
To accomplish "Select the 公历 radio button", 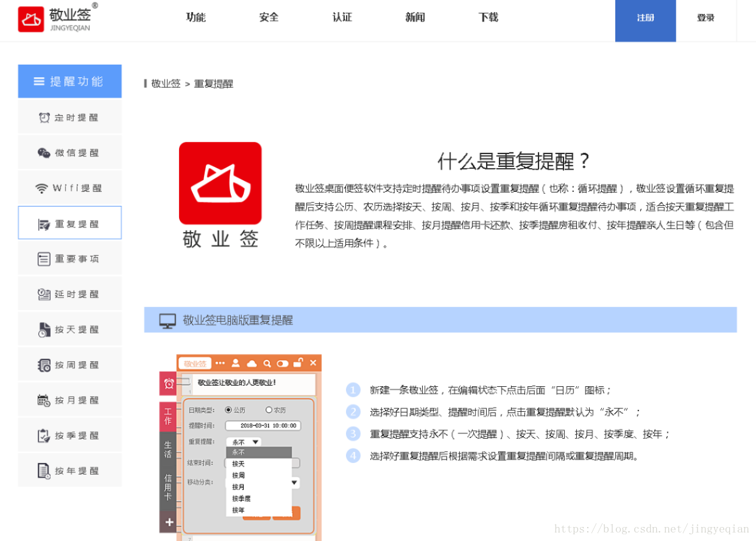I will (x=228, y=410).
